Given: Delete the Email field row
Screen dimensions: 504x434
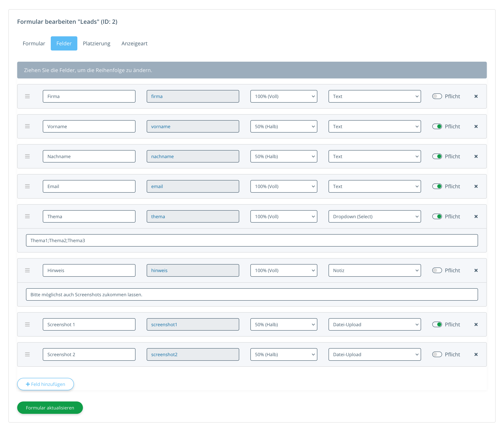Looking at the screenshot, I should point(476,186).
